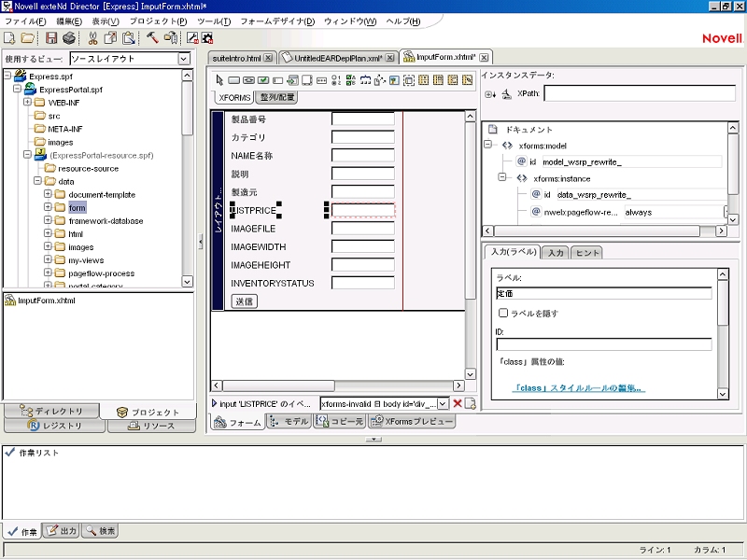Switch to the リソース panel button

pos(151,426)
